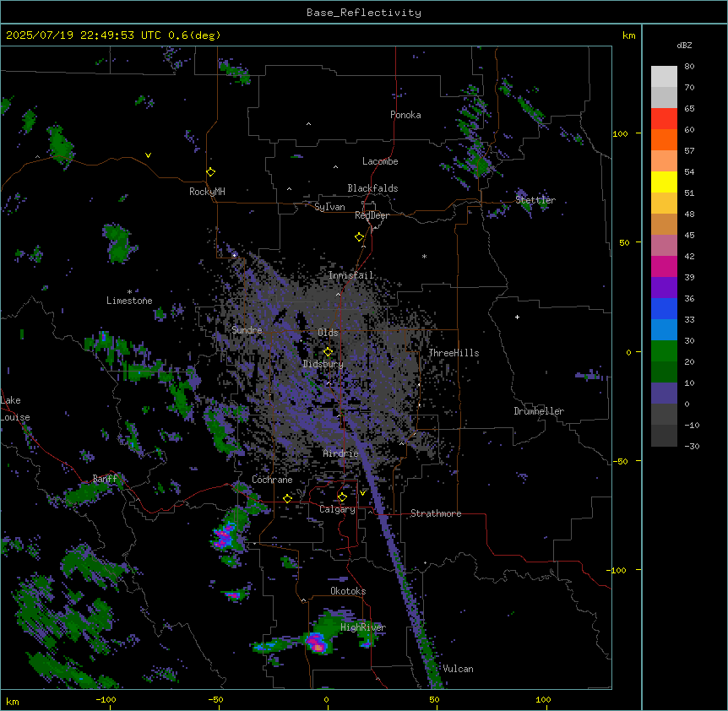The height and width of the screenshot is (711, 728).
Task: Click the Ponoka city label
Action: pyautogui.click(x=405, y=115)
